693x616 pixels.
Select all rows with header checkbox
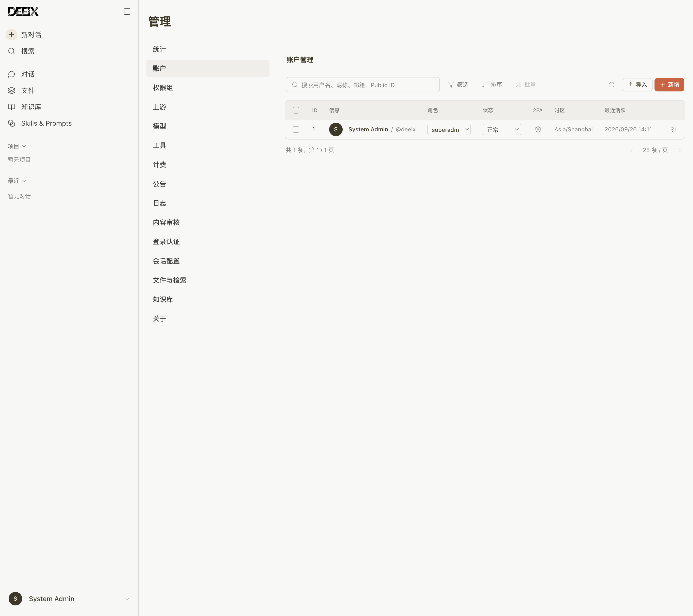tap(296, 110)
